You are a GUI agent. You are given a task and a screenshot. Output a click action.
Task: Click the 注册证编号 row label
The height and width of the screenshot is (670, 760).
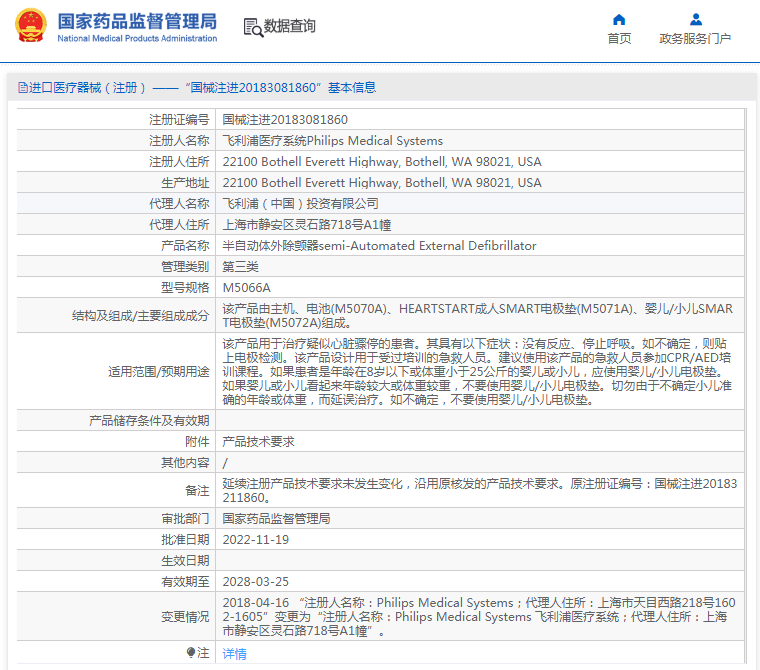[x=179, y=120]
